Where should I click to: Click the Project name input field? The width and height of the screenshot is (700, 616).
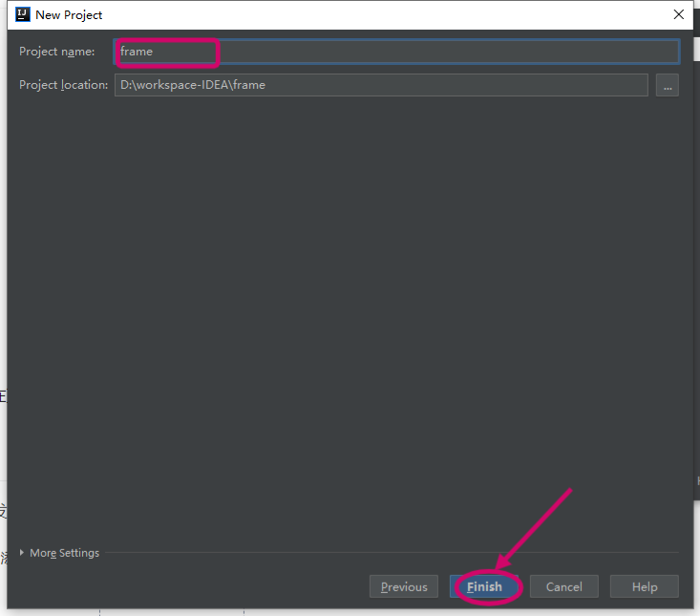[396, 52]
